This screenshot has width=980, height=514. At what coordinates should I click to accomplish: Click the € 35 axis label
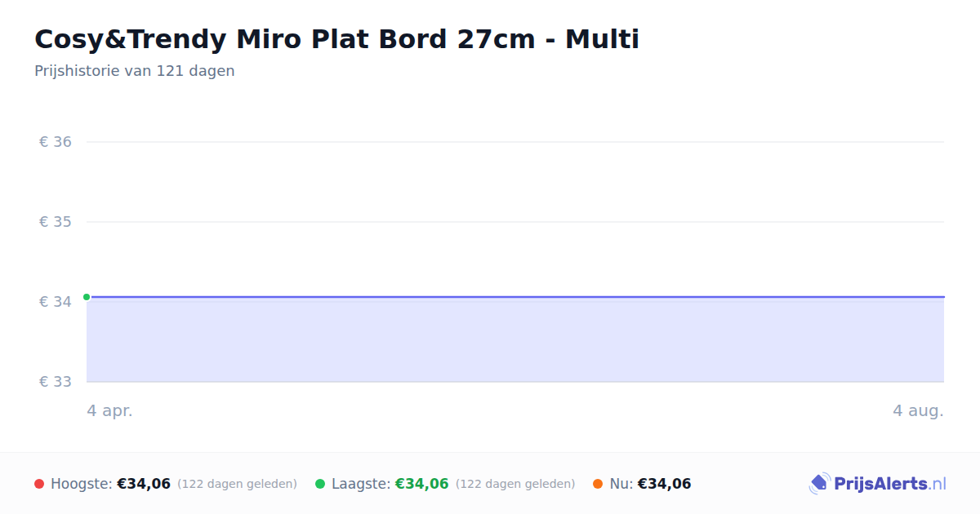point(56,222)
